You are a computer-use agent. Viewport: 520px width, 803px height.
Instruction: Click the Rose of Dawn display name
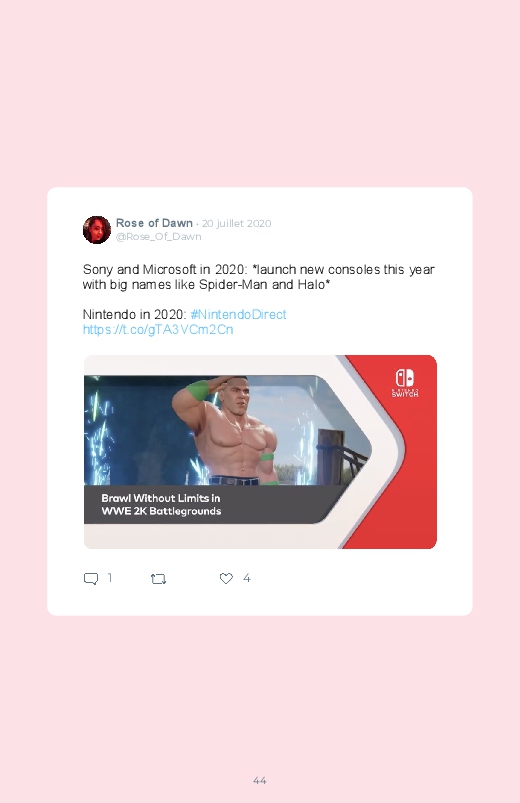click(x=154, y=223)
